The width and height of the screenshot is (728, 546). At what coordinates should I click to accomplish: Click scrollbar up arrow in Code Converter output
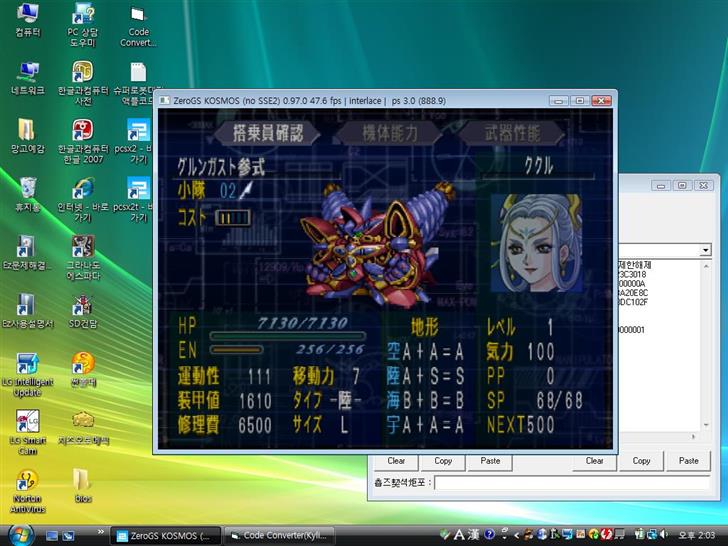pyautogui.click(x=706, y=266)
